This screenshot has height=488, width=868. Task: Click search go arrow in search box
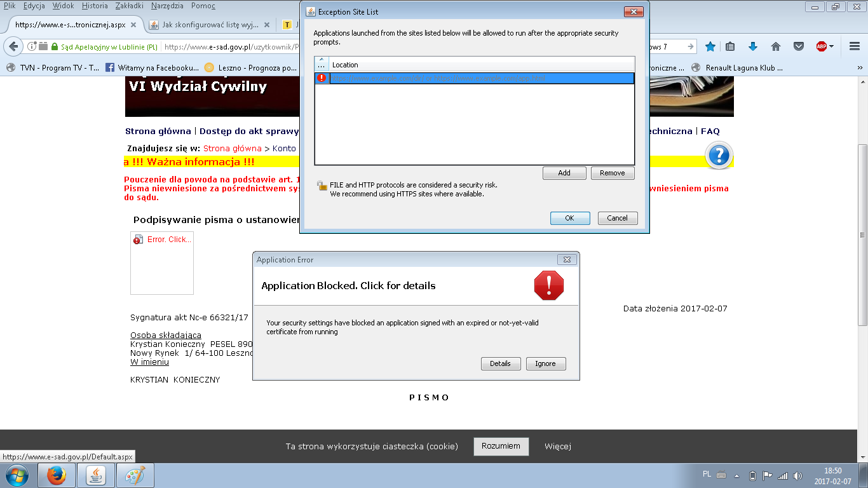tap(690, 46)
